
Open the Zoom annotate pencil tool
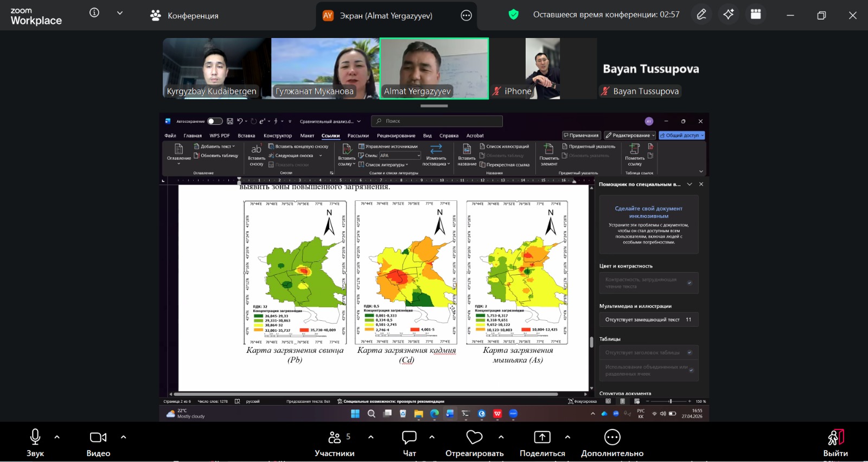[701, 15]
